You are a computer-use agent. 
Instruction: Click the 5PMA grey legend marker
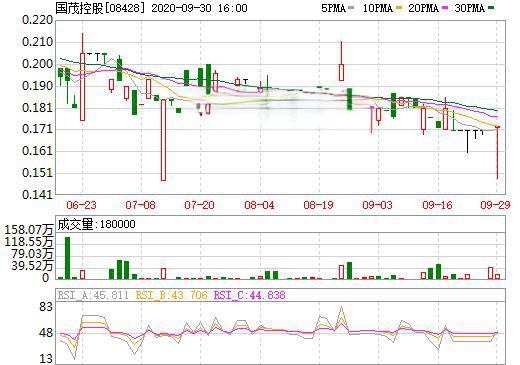pos(351,7)
